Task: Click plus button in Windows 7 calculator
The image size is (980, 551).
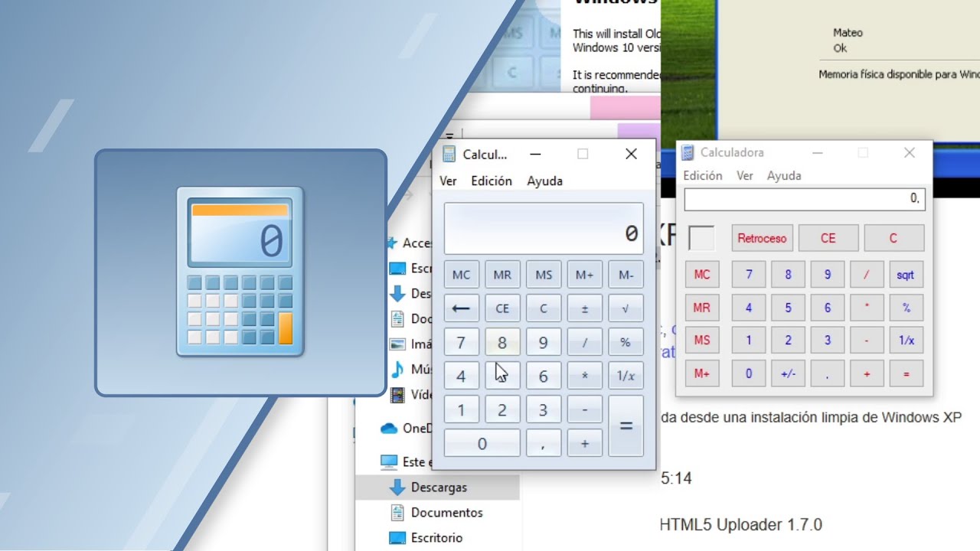Action: pos(585,443)
